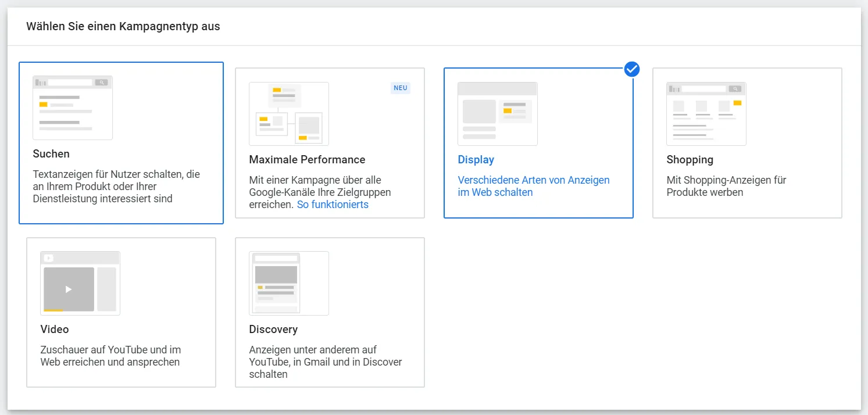Pick the Discovery campaign illustration
Image resolution: width=868 pixels, height=415 pixels.
click(x=289, y=283)
